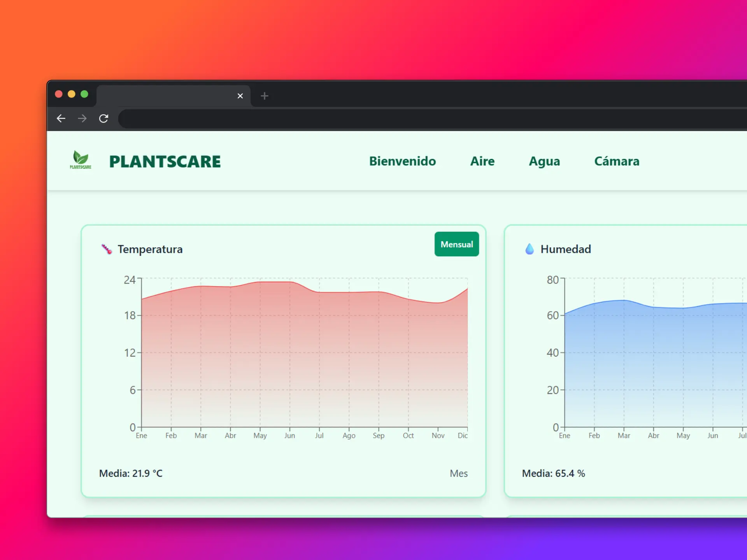Switch the Temperatura chart time scale via Mes
Viewport: 747px width, 560px height.
(x=459, y=473)
